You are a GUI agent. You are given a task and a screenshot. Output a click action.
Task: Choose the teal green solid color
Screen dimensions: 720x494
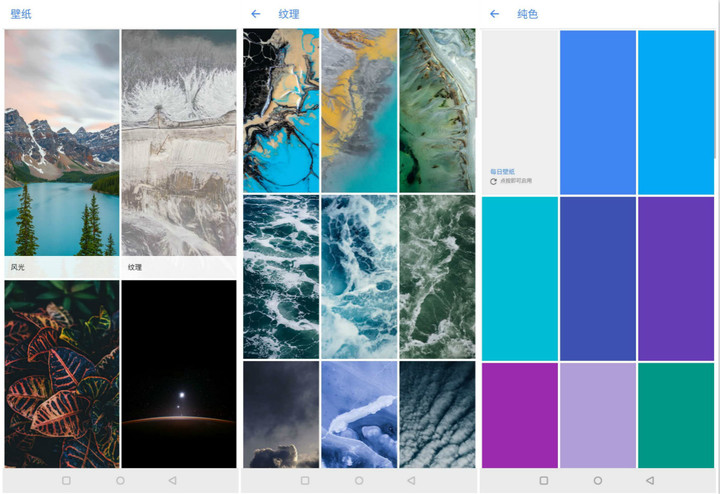[675, 414]
